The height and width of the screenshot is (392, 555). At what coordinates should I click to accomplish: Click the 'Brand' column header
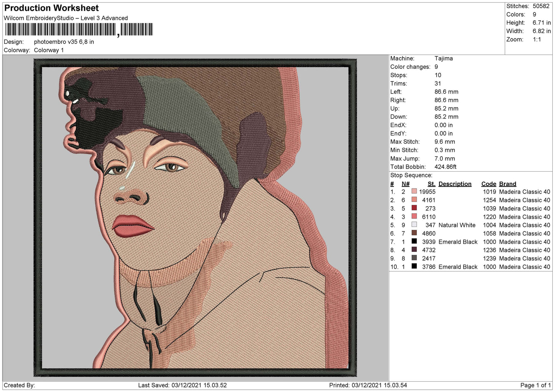507,184
